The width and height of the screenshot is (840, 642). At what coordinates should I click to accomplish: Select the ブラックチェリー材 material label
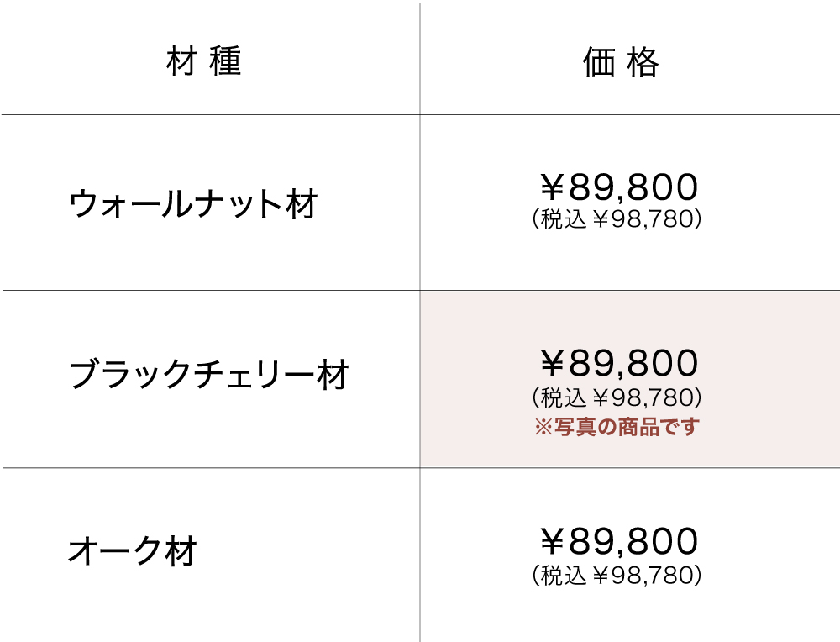(208, 375)
